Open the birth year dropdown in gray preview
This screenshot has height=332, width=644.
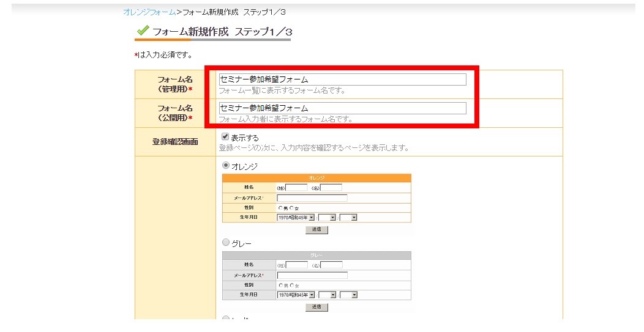pyautogui.click(x=296, y=295)
